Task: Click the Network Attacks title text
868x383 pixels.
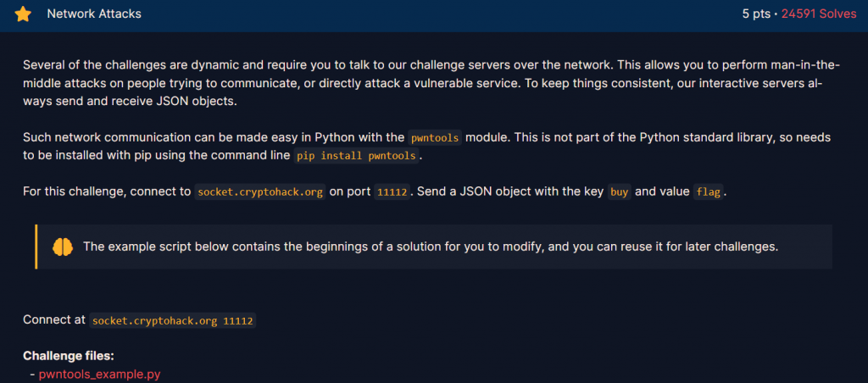Action: point(94,14)
